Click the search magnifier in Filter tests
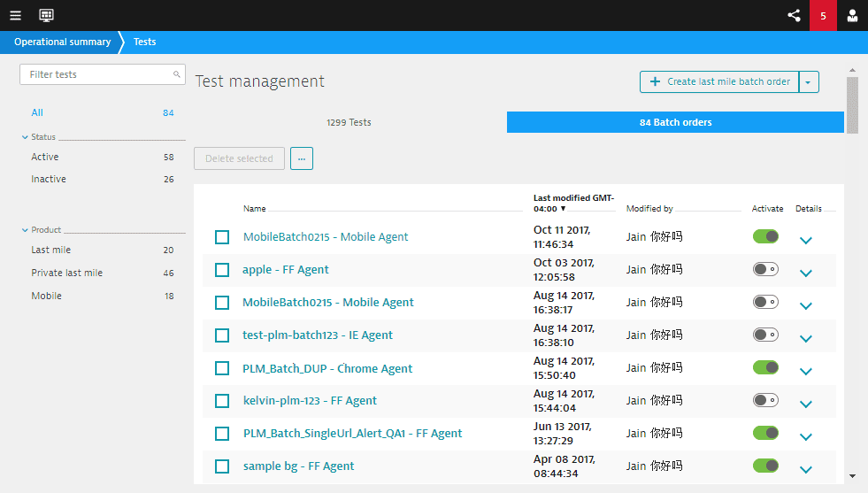The width and height of the screenshot is (868, 493). tap(177, 74)
